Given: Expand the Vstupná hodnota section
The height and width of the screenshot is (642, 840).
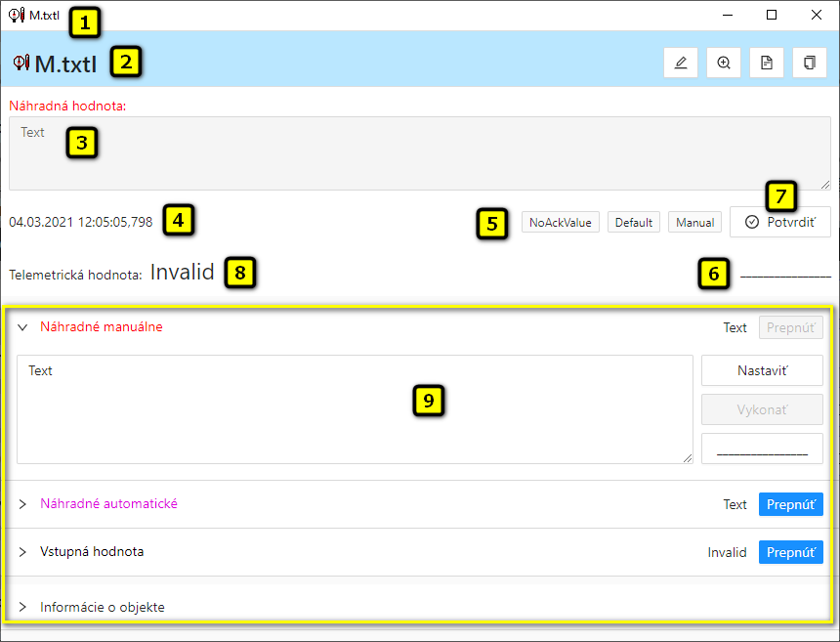Looking at the screenshot, I should click(x=22, y=552).
